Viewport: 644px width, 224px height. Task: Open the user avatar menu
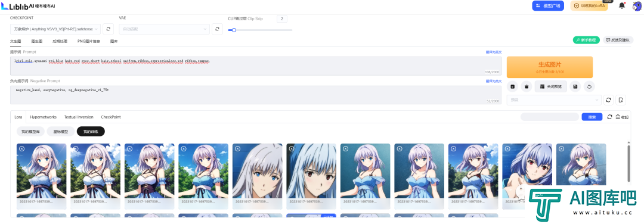pyautogui.click(x=637, y=6)
